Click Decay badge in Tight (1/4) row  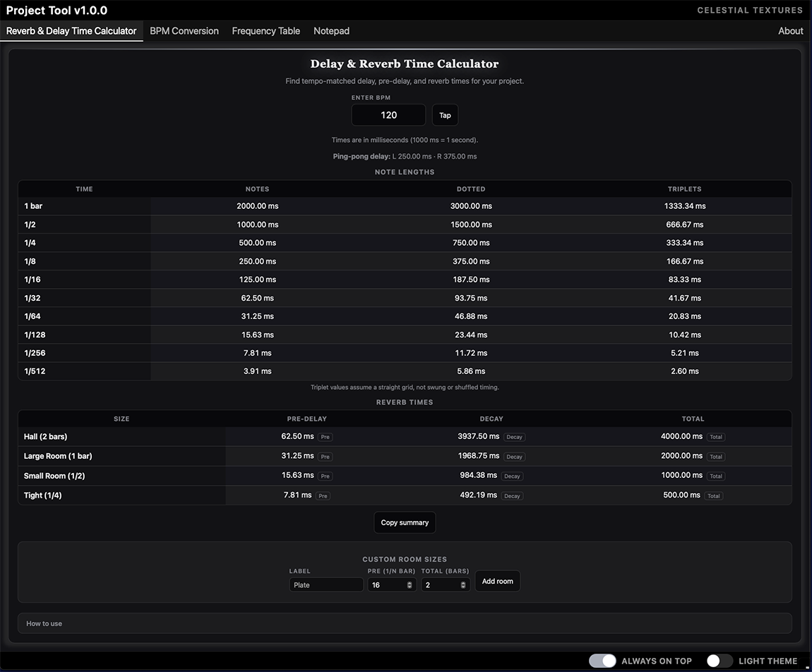tap(512, 496)
